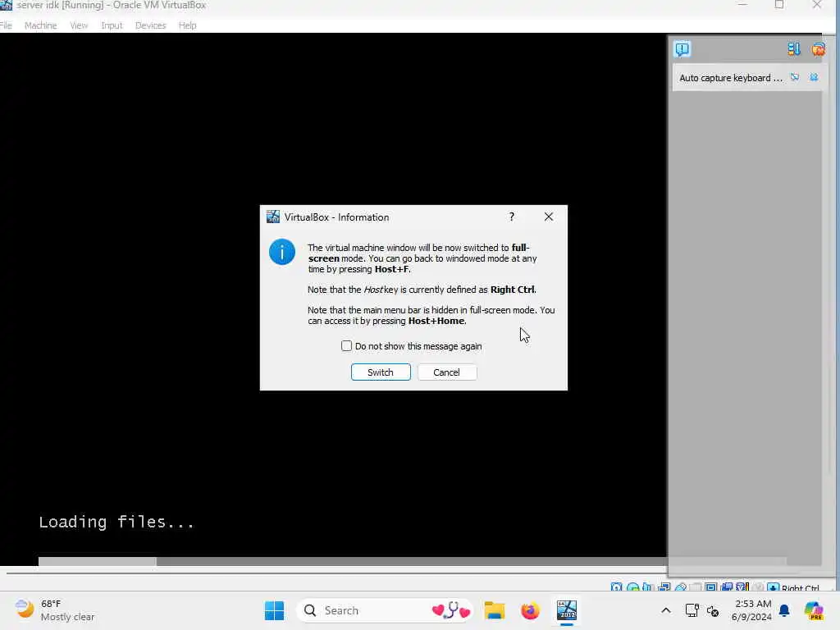Open Copilot preview icon in taskbar
This screenshot has width=840, height=630.
coord(814,610)
